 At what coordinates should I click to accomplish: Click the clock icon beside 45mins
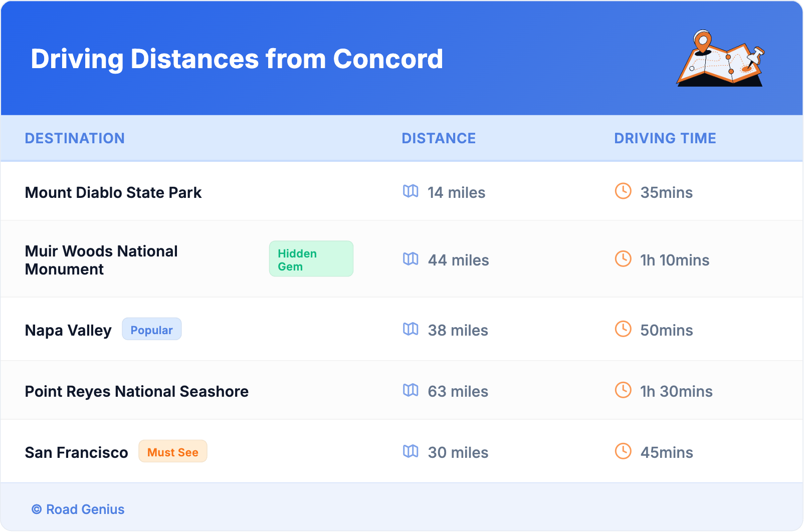(623, 451)
